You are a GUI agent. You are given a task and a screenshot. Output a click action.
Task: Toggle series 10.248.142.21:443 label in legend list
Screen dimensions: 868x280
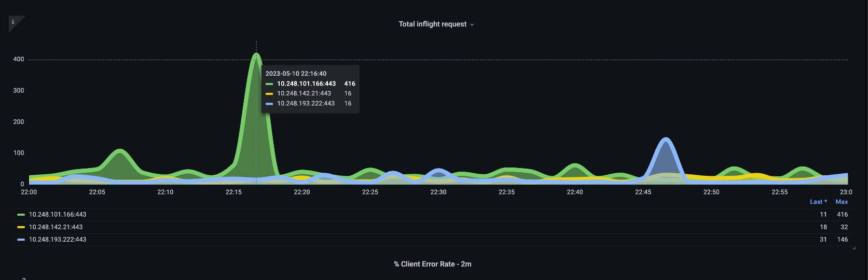click(x=56, y=227)
